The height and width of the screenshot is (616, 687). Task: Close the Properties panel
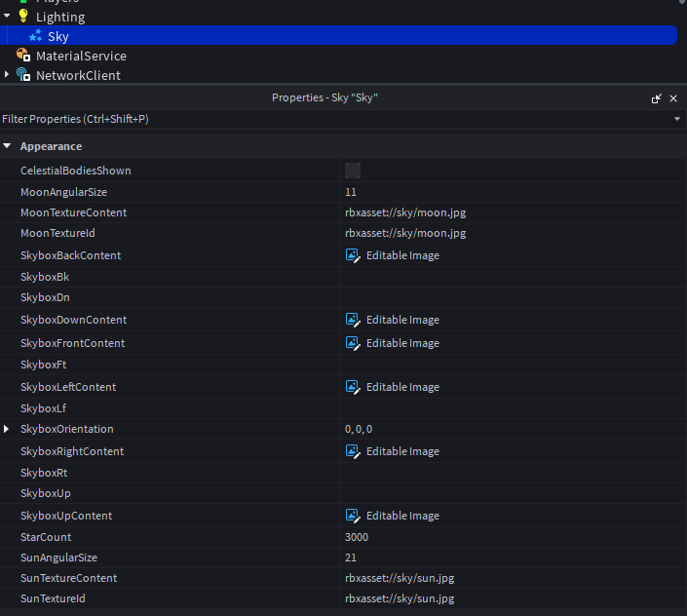(x=673, y=98)
